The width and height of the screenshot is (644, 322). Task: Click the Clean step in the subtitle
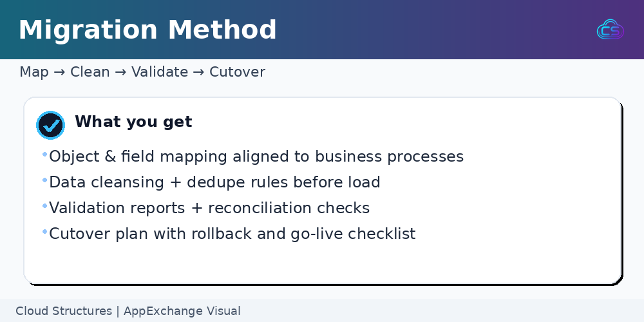(x=90, y=72)
